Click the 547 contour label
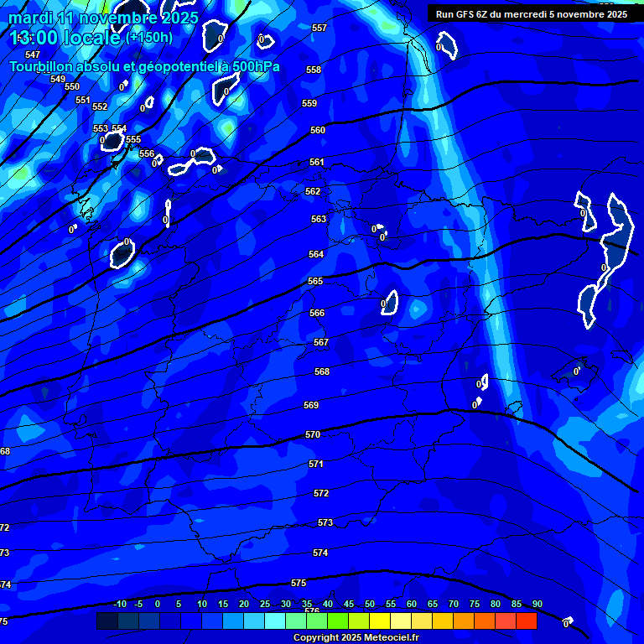 tap(33, 55)
